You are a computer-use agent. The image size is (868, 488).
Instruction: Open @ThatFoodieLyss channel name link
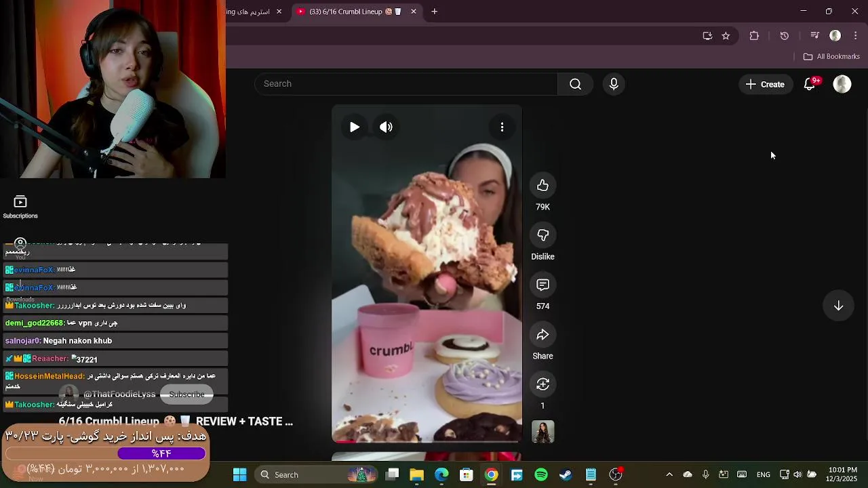tap(119, 394)
